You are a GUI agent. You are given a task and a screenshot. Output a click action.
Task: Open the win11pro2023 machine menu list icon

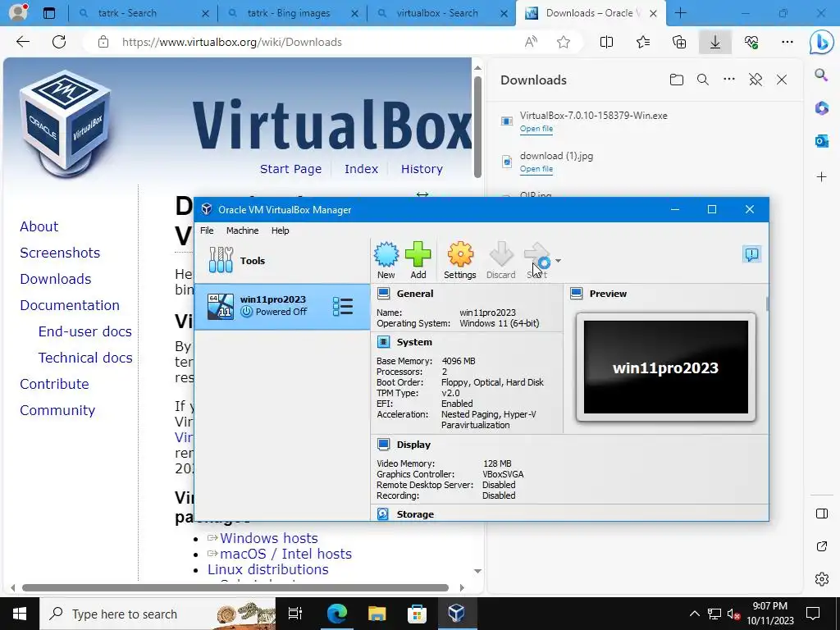343,307
